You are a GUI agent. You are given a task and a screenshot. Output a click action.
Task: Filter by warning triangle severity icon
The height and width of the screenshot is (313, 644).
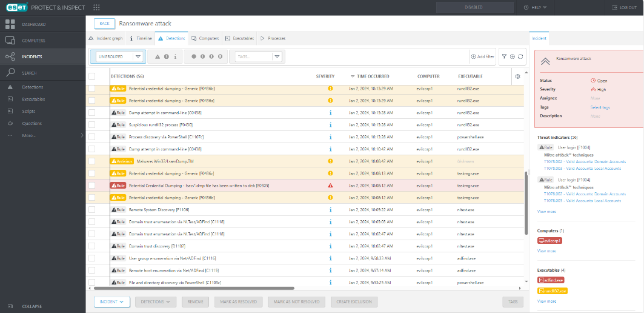coord(157,56)
